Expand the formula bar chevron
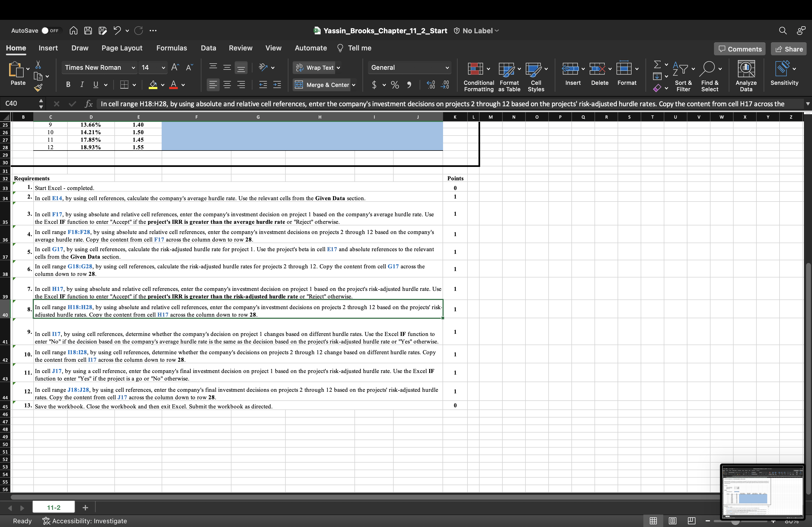The height and width of the screenshot is (527, 812). [807, 104]
